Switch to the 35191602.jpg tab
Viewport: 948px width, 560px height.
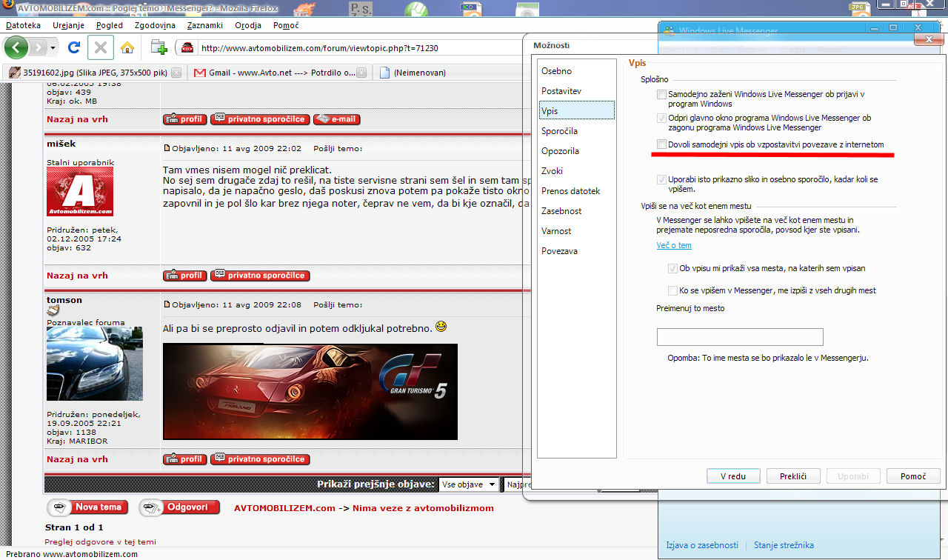[x=93, y=73]
